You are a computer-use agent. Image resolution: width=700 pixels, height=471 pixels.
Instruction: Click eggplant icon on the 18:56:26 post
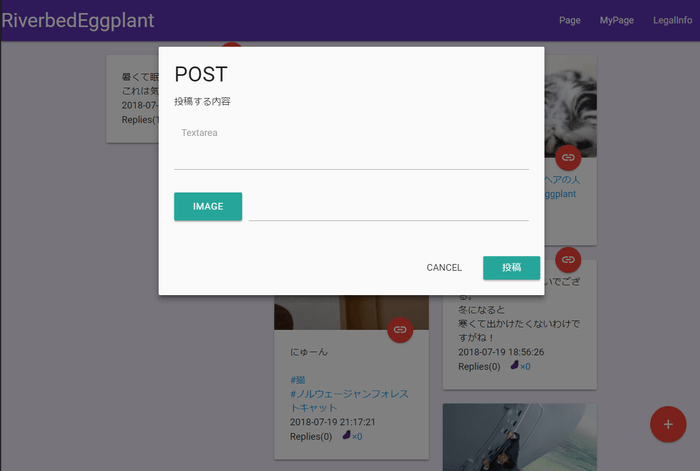click(514, 365)
